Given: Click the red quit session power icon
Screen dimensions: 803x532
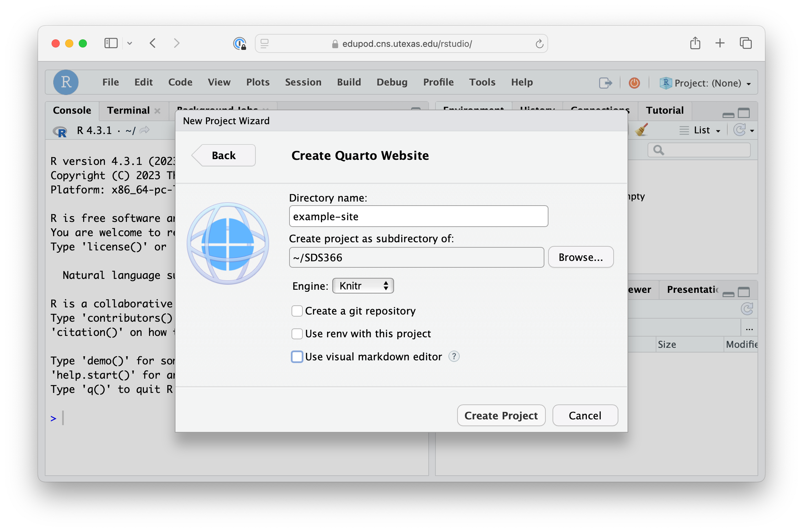Looking at the screenshot, I should point(634,83).
